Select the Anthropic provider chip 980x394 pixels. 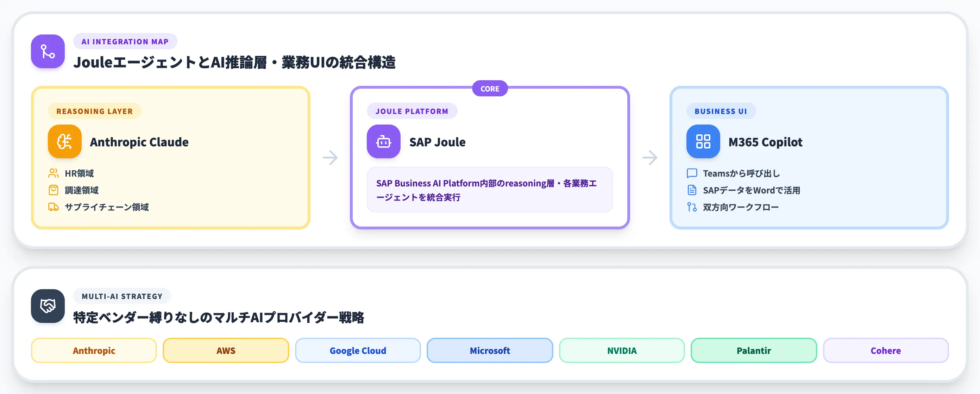tap(94, 350)
